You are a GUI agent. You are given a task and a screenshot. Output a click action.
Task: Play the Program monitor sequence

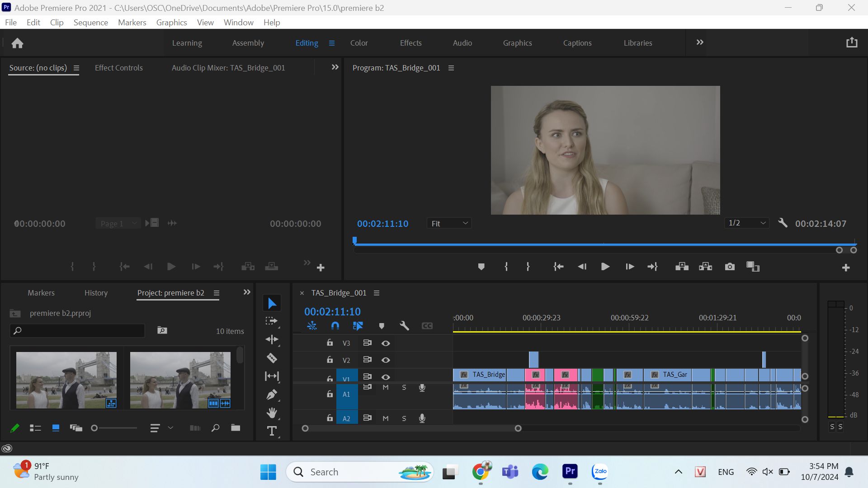click(605, 267)
